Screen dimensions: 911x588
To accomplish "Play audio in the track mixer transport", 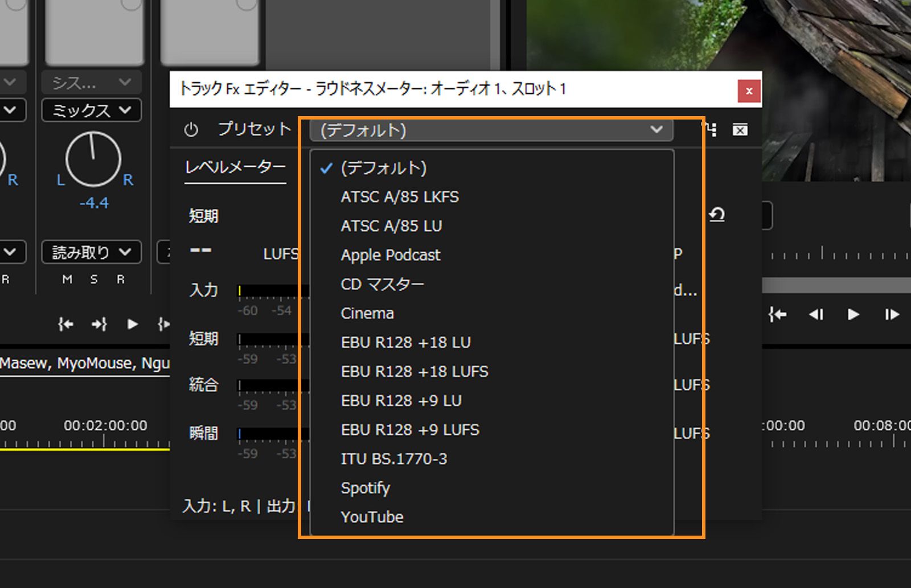I will click(x=133, y=324).
